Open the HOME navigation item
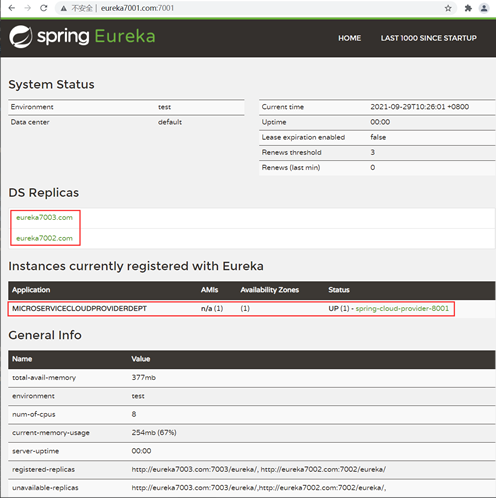Image resolution: width=496 pixels, height=498 pixels. [x=349, y=38]
